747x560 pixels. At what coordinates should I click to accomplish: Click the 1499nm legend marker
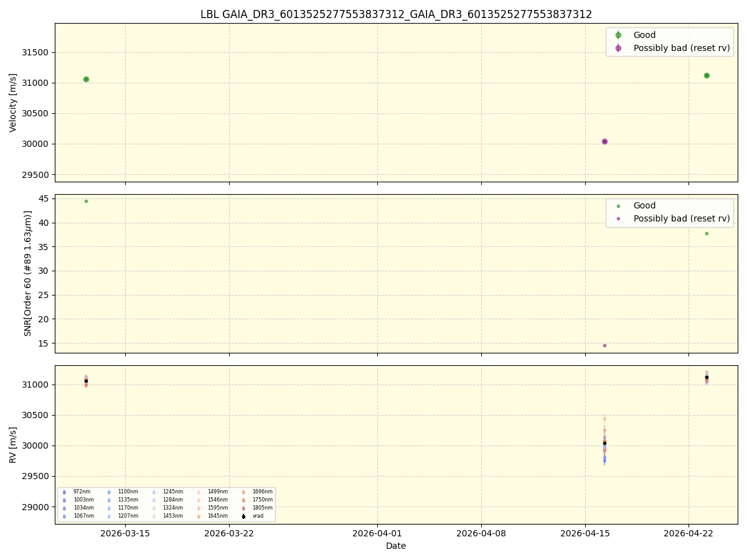(x=199, y=492)
